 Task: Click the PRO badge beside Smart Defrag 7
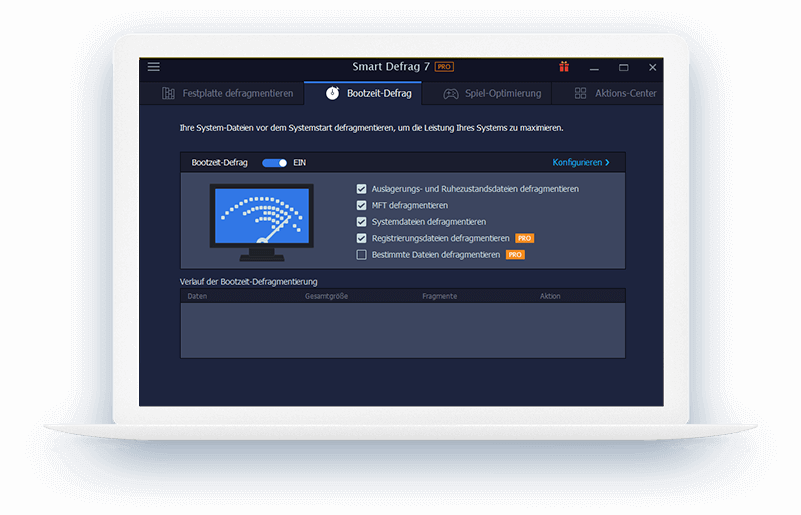point(444,67)
